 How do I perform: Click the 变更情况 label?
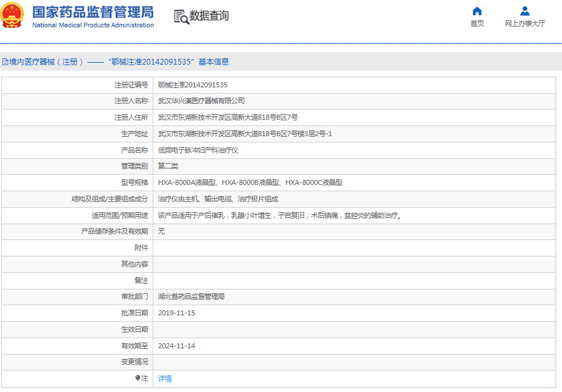click(x=134, y=362)
